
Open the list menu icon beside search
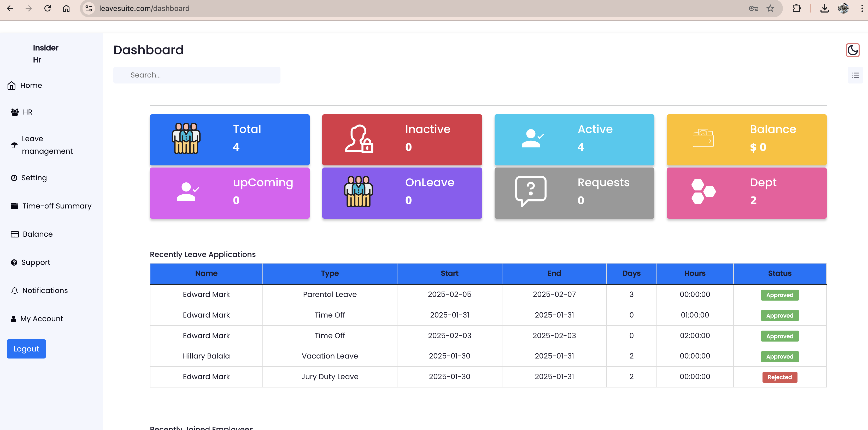pos(855,75)
